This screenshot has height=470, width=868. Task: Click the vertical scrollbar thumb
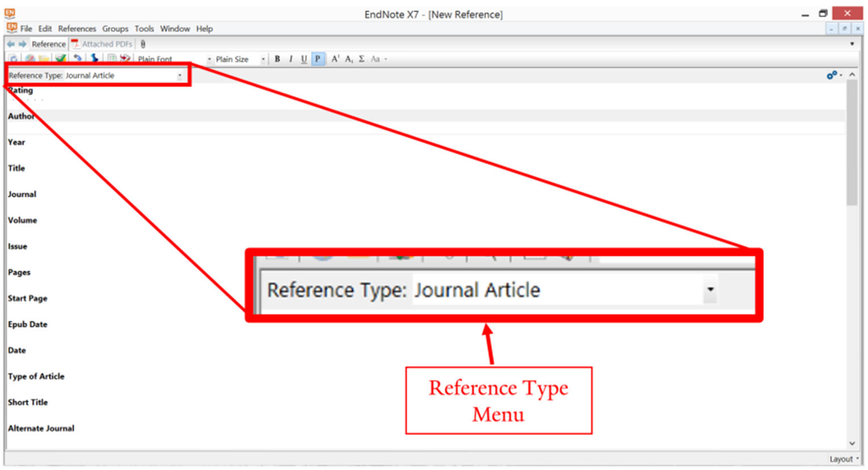click(x=852, y=143)
